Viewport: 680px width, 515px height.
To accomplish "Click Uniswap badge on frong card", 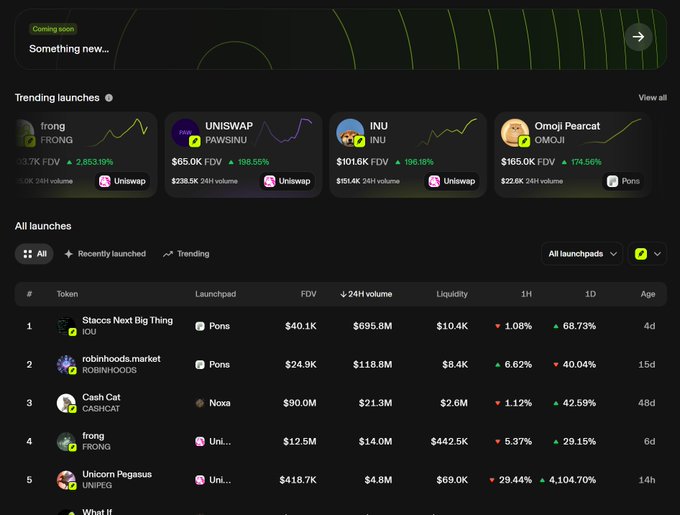I will pos(123,181).
